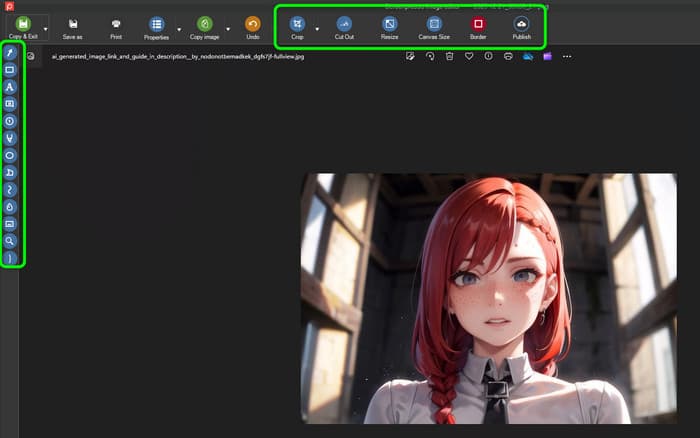This screenshot has height=438, width=700.
Task: Open the Copy & Exit dropdown arrow
Action: click(x=46, y=29)
